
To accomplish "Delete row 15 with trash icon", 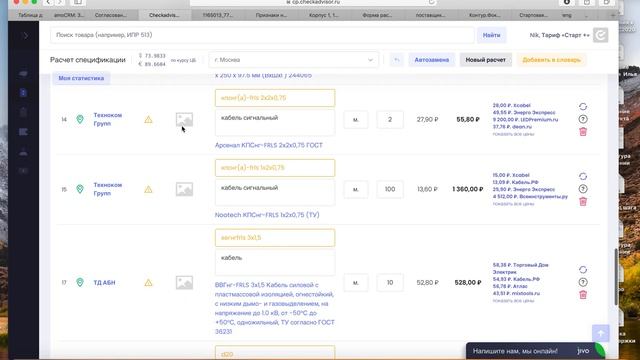I will click(x=583, y=201).
